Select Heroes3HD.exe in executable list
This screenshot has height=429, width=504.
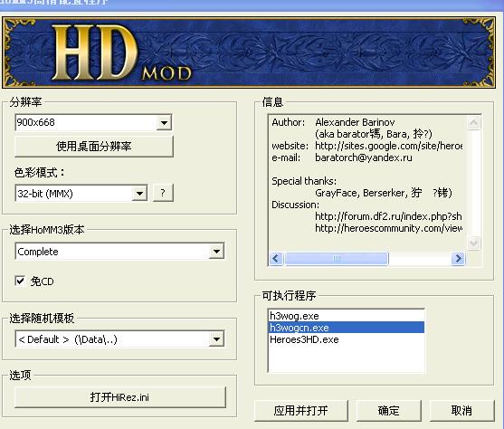coord(347,339)
